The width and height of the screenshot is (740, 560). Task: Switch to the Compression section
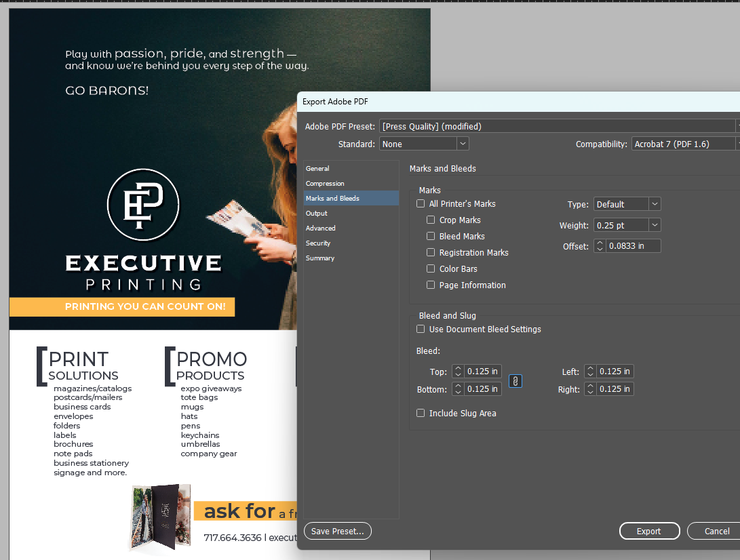click(351, 184)
